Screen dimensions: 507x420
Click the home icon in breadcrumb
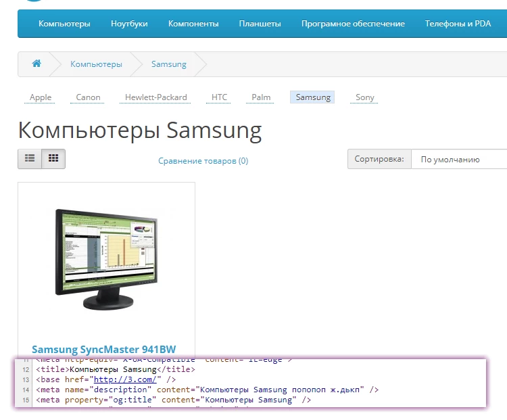[x=37, y=64]
